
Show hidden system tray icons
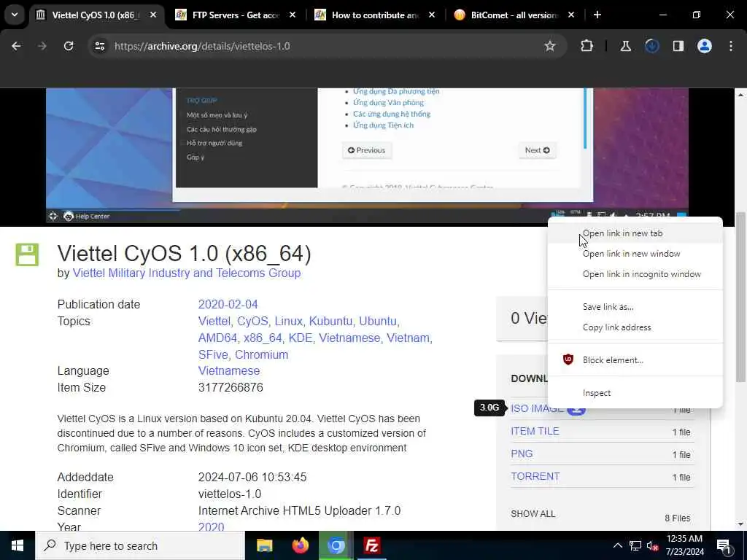click(617, 545)
